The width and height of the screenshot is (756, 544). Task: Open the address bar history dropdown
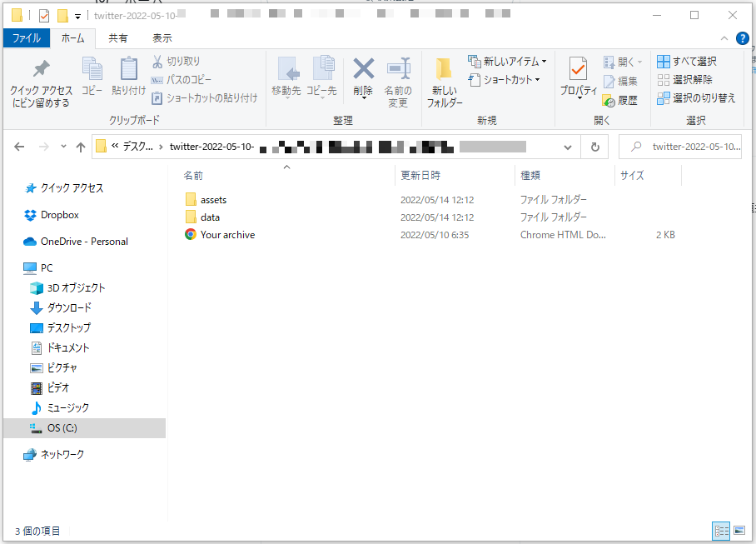(568, 147)
